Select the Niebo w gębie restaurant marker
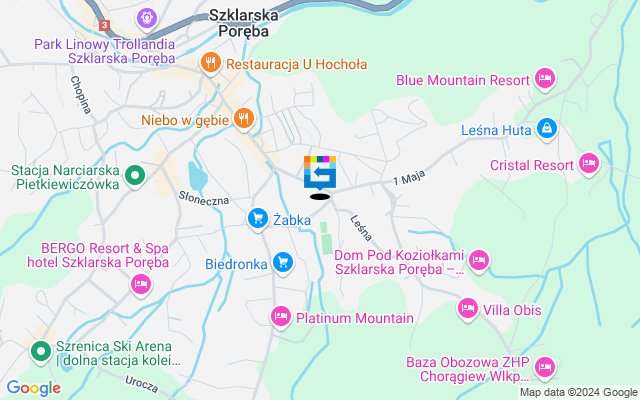The width and height of the screenshot is (640, 400). pos(244,119)
